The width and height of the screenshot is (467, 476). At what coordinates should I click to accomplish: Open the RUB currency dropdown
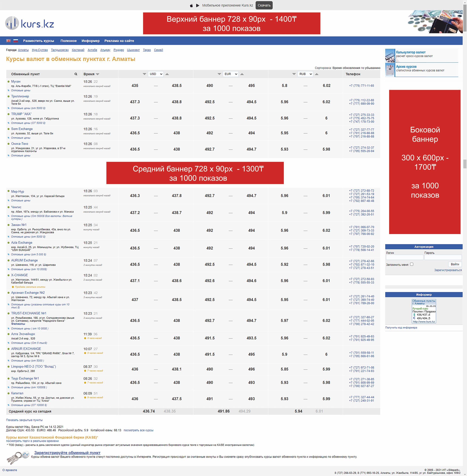point(305,74)
